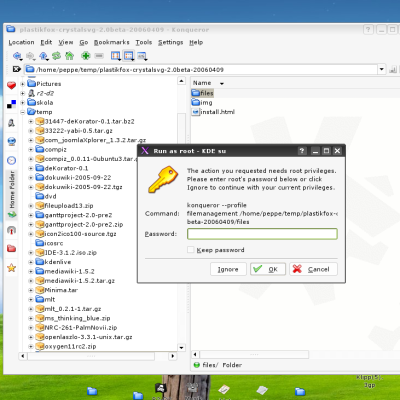
Task: Sort by the Name column header
Action: 202,83
